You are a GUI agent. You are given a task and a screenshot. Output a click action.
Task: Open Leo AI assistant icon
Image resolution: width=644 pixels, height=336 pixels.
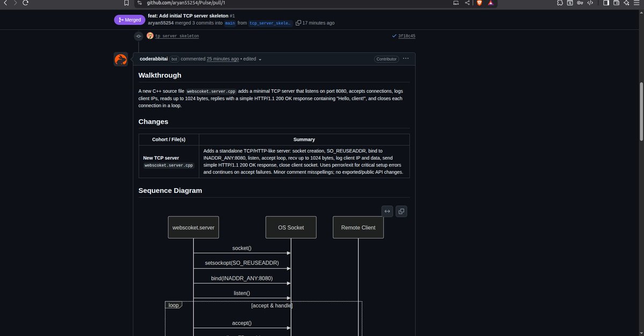point(626,3)
